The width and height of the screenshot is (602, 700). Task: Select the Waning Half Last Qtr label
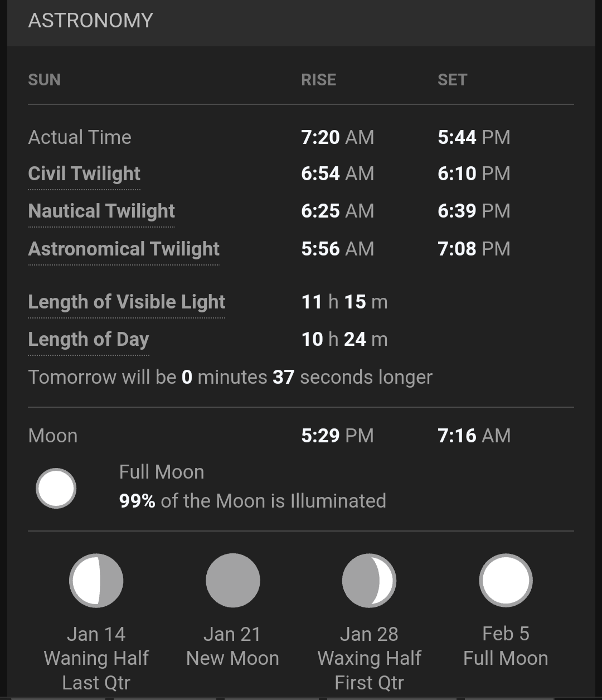click(x=96, y=670)
